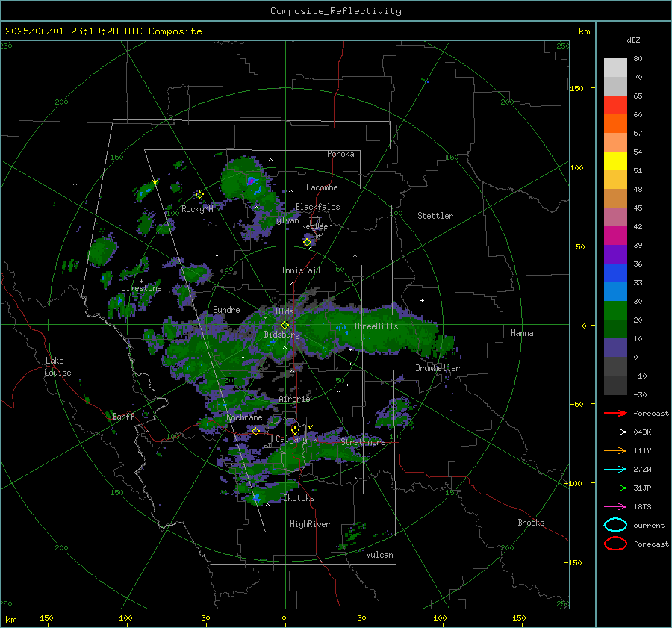Click the yellow diamond marker near RockyMH
The image size is (672, 628).
pos(199,195)
